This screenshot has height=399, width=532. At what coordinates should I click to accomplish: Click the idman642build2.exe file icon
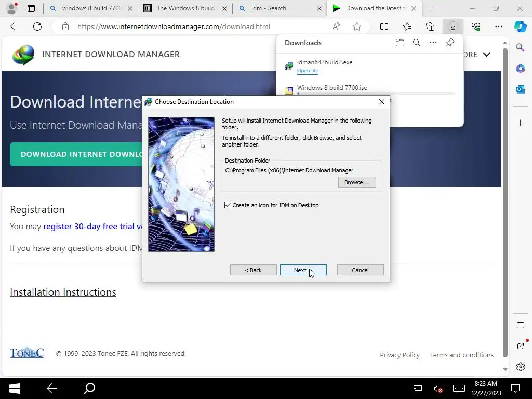[x=289, y=66]
